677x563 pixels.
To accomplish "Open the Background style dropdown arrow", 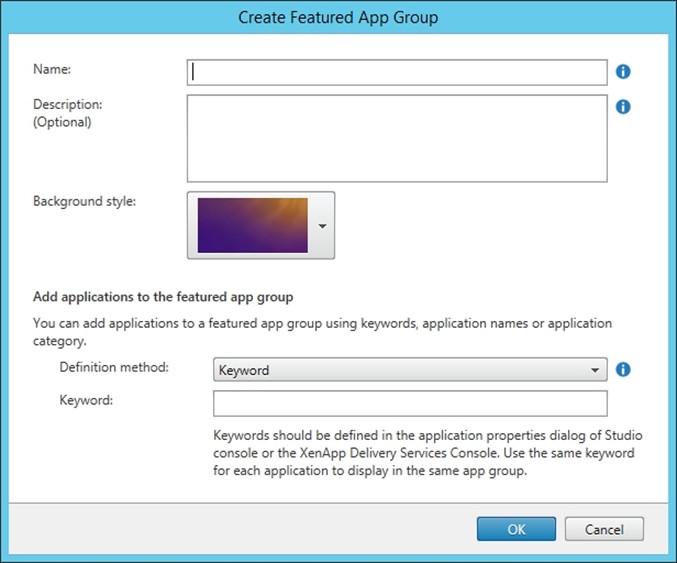I will [322, 226].
